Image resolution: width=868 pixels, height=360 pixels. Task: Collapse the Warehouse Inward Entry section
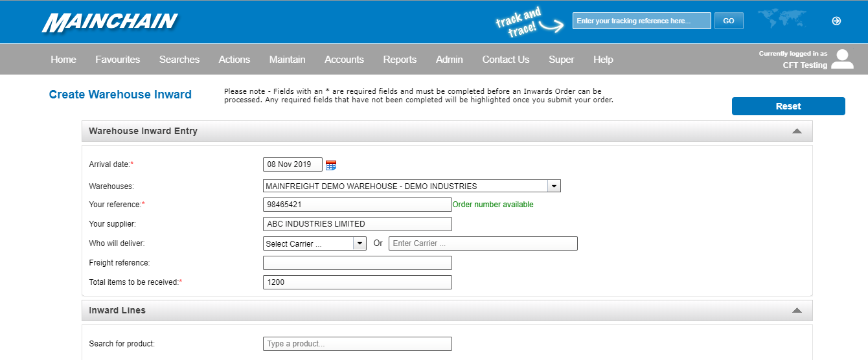[797, 131]
